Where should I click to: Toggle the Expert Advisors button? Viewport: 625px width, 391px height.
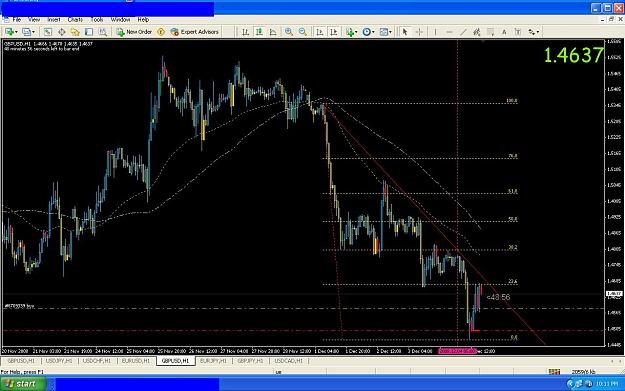tap(195, 32)
